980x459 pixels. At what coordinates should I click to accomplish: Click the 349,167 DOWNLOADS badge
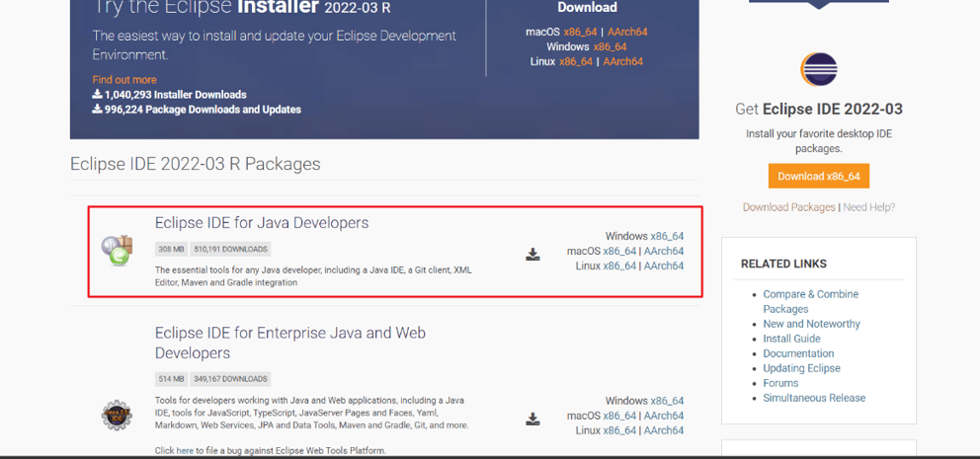[230, 379]
